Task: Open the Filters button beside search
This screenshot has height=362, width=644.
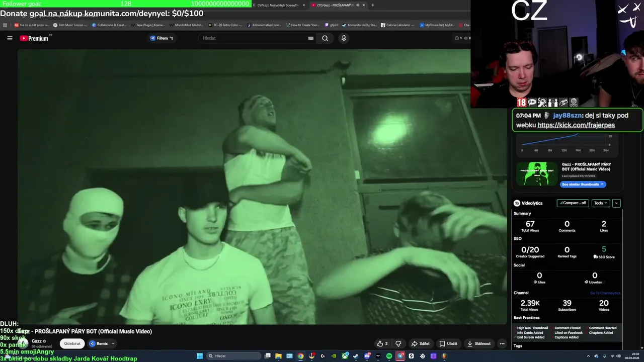Action: [x=162, y=38]
